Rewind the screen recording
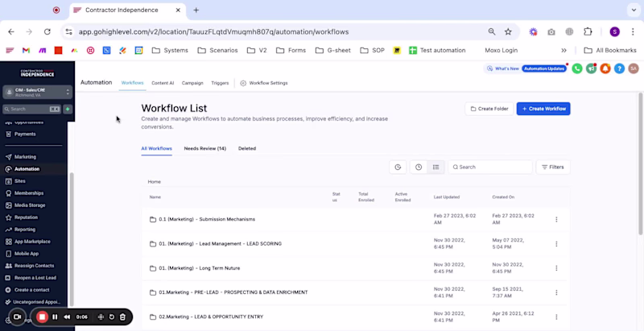This screenshot has width=644, height=331. tap(67, 317)
